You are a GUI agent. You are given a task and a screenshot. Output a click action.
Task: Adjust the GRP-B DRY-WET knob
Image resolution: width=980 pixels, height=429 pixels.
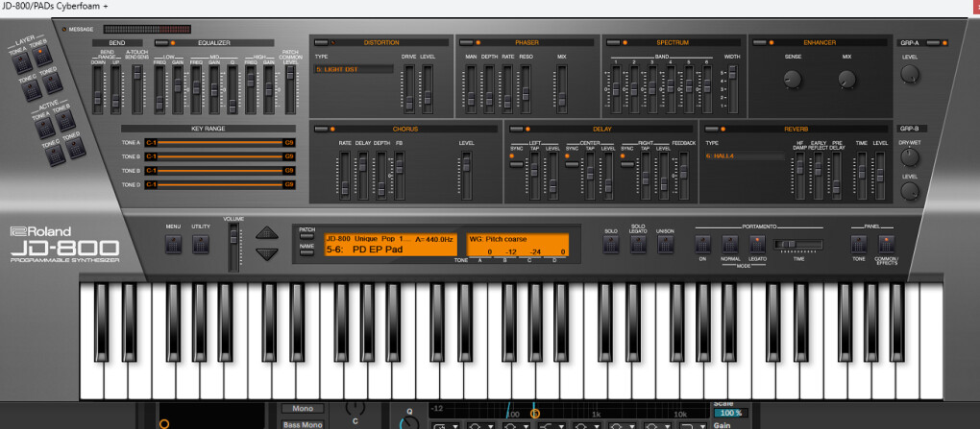coord(909,157)
